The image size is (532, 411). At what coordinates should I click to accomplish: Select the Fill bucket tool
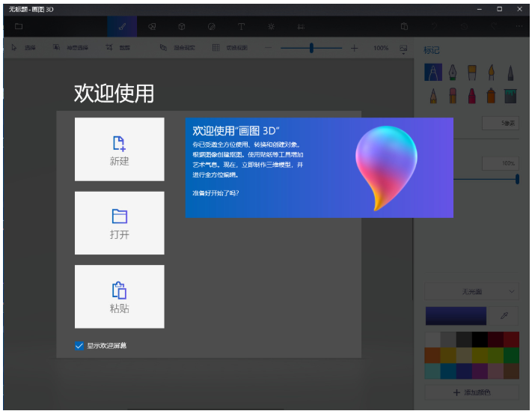pos(510,96)
